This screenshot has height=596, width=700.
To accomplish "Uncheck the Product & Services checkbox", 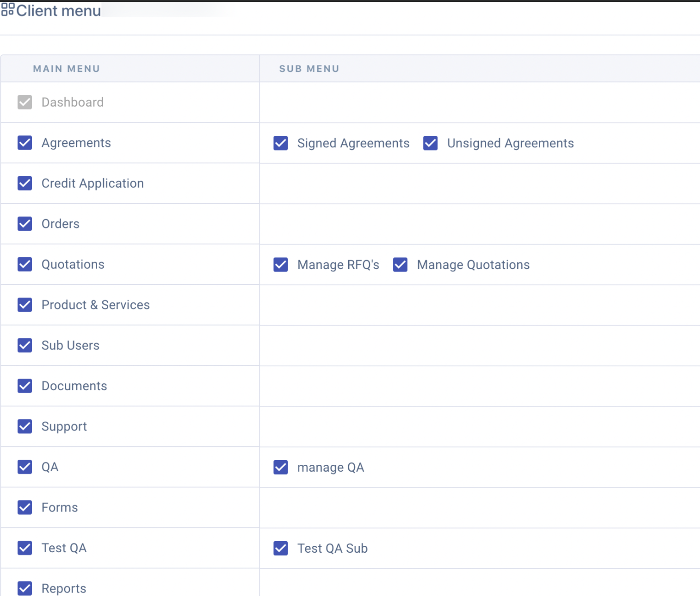I will [25, 305].
